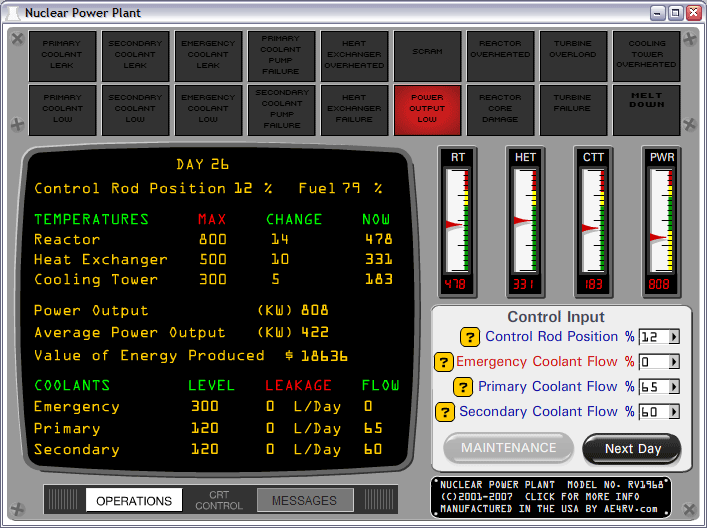Click the HET digital readout 331
The image size is (707, 528).
coord(523,284)
